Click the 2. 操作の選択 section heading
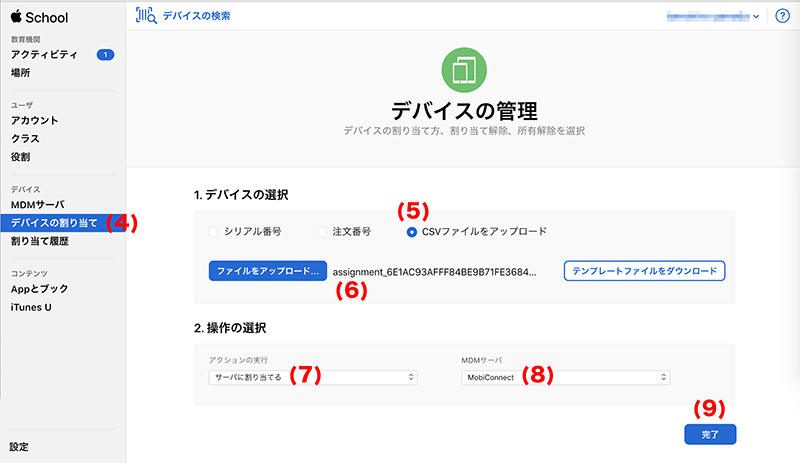Viewport: 800px width, 463px height. (230, 328)
